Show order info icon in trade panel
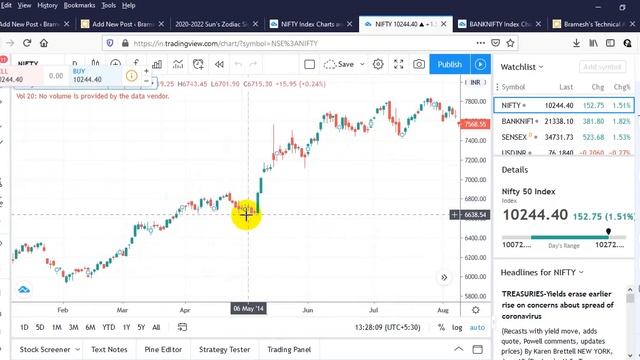 (x=131, y=76)
